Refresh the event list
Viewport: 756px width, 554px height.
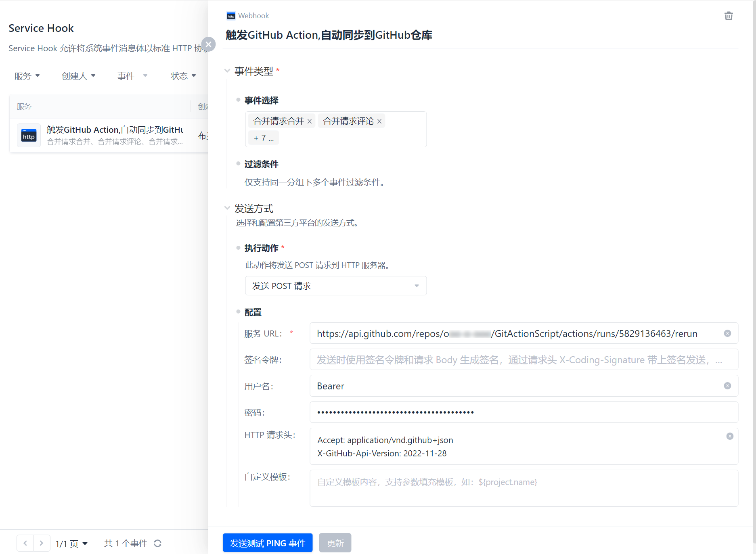tap(158, 544)
